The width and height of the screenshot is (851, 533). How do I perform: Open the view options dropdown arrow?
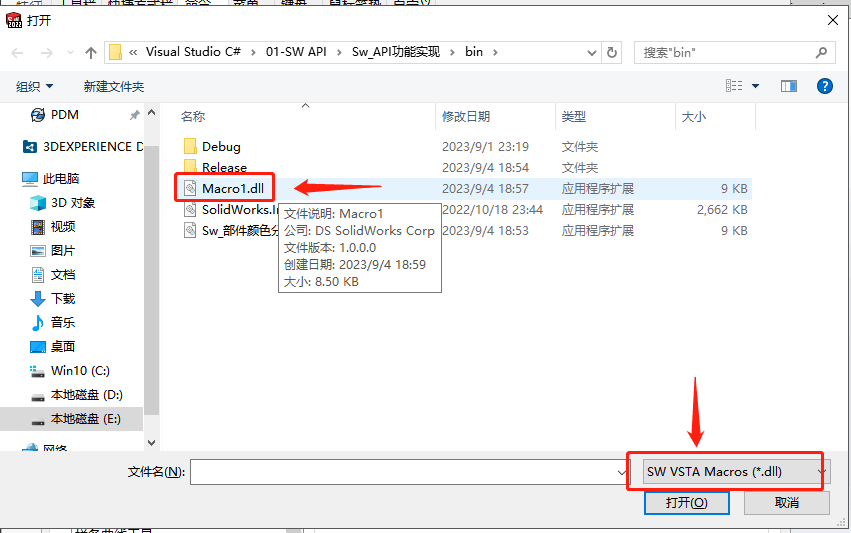tap(755, 86)
